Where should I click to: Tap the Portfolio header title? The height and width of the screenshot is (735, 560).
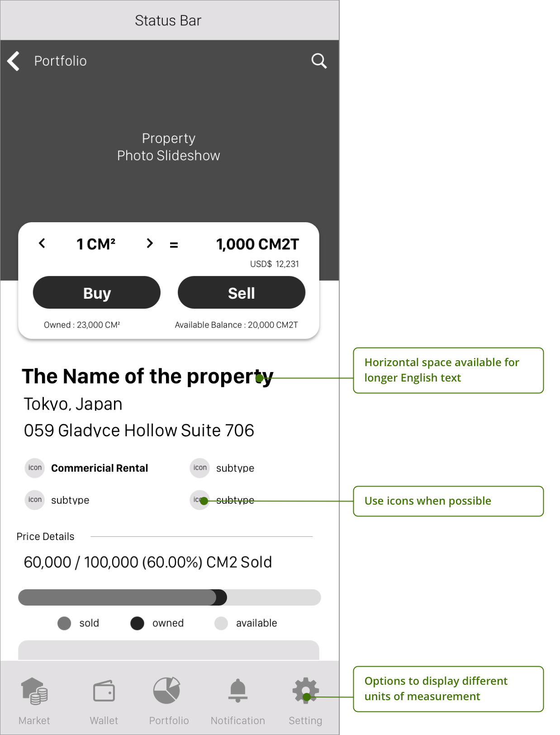click(x=61, y=61)
